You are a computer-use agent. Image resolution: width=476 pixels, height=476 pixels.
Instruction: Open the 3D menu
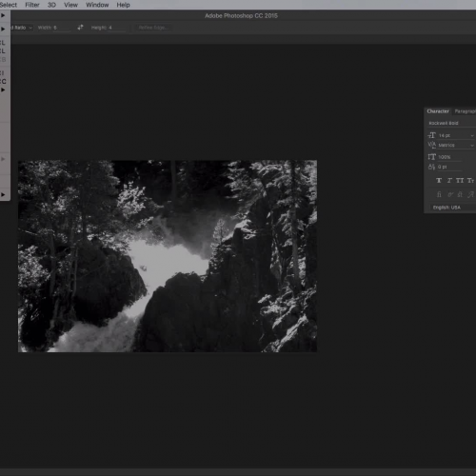tap(51, 5)
